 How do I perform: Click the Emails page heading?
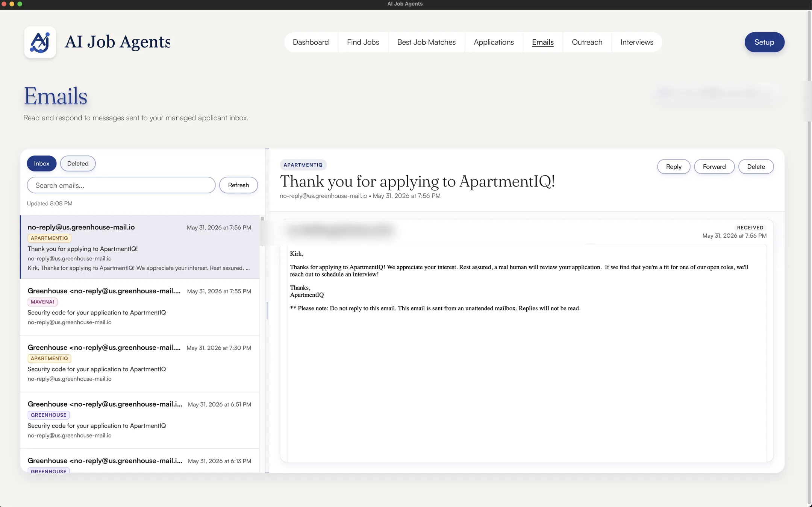point(56,96)
